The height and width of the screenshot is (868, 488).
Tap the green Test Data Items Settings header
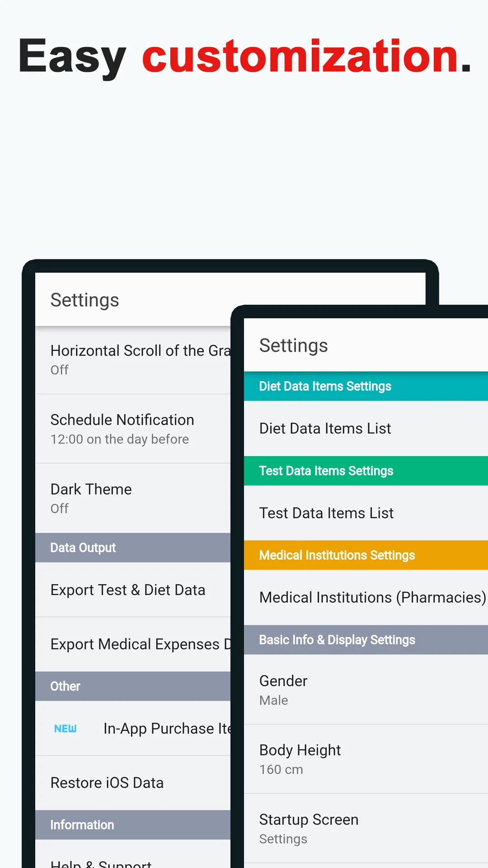(366, 471)
